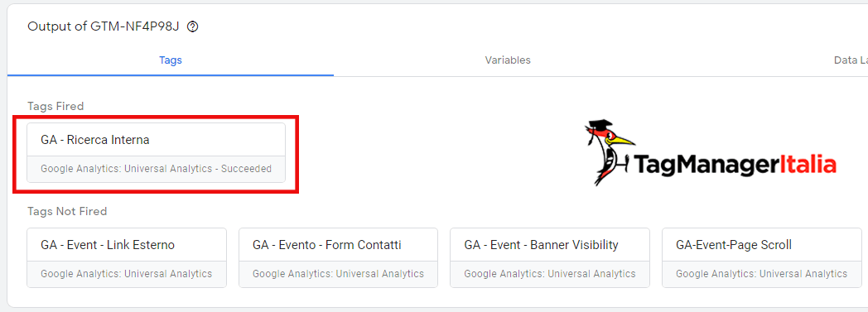Select GA - Evento - Form Contatti tag
The width and height of the screenshot is (868, 312).
point(338,257)
